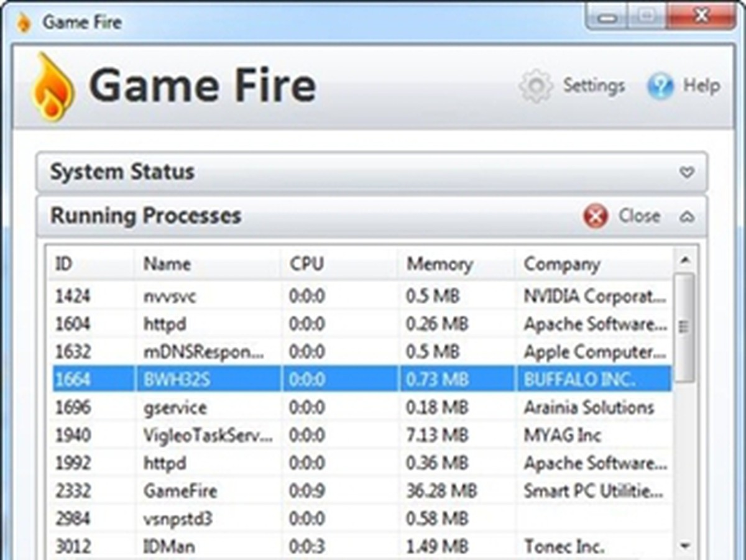Click the process list scroll down arrow

tap(685, 546)
